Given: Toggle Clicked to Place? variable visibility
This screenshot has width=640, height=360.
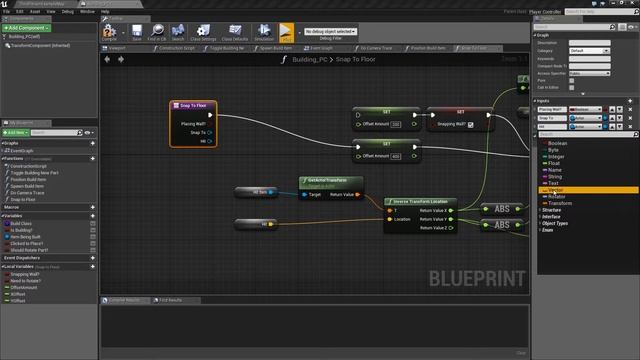Looking at the screenshot, I should pos(93,243).
